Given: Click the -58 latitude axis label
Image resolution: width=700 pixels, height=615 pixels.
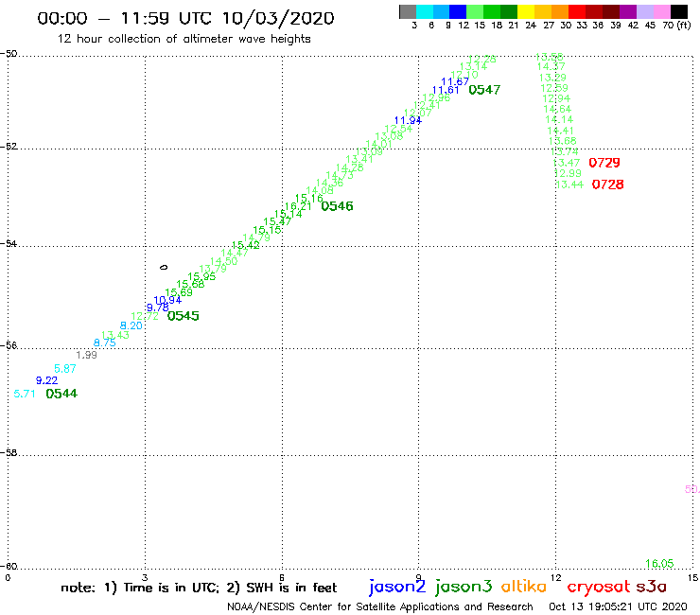Looking at the screenshot, I should click(x=9, y=453).
